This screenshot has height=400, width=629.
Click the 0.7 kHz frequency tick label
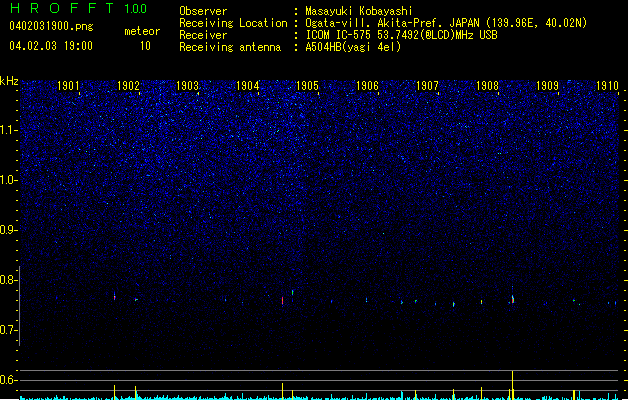(9, 330)
